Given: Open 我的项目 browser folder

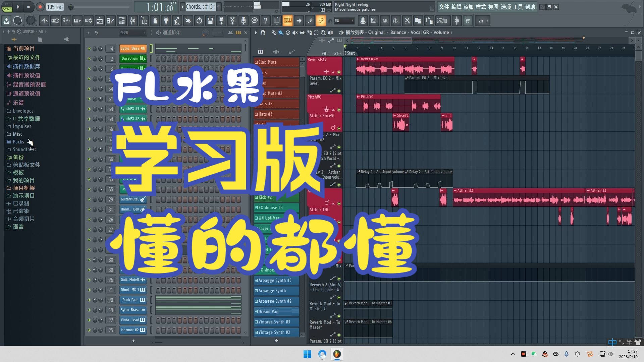Looking at the screenshot, I should point(23,180).
